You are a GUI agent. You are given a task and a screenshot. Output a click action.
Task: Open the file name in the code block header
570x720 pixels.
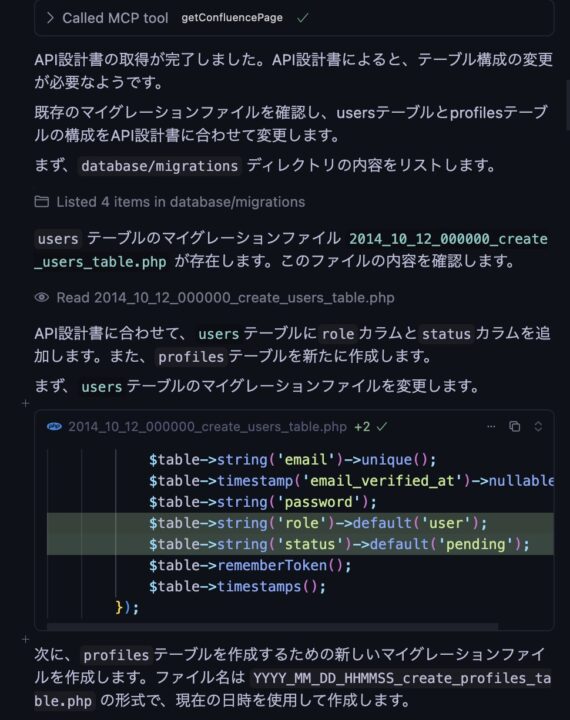point(207,427)
